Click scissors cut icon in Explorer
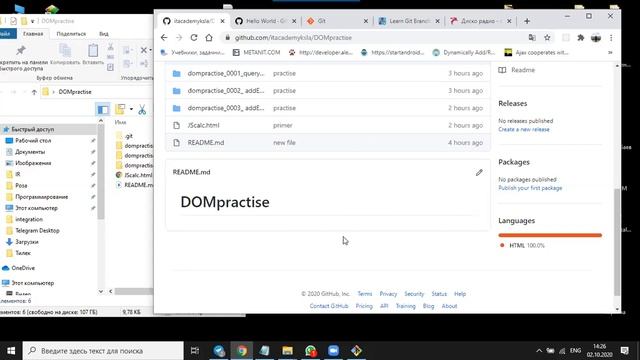 tap(142, 109)
